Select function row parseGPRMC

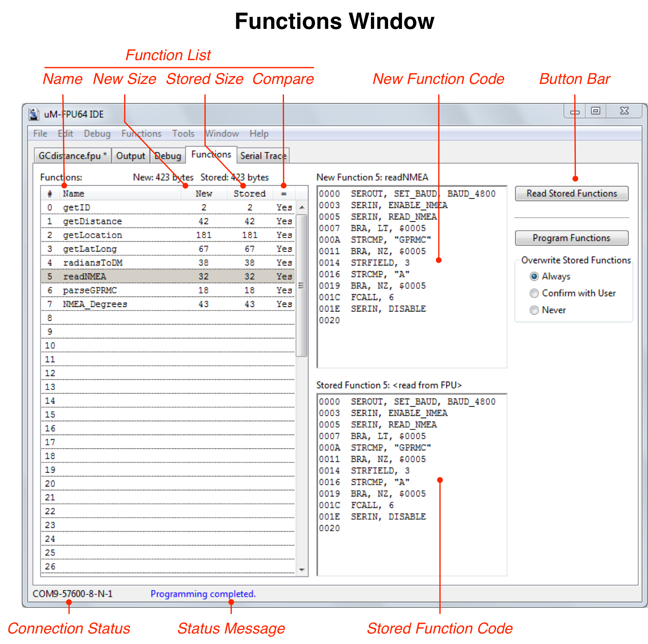point(168,290)
